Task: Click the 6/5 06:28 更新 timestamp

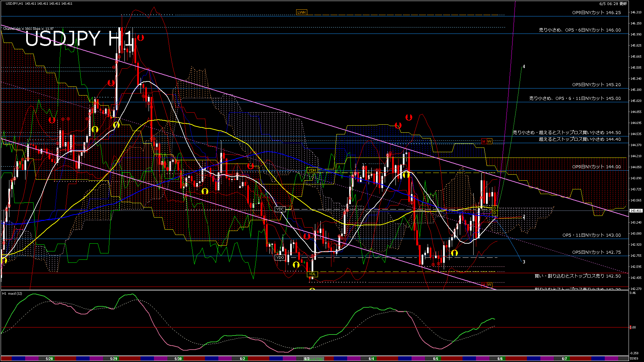Action: 613,4
